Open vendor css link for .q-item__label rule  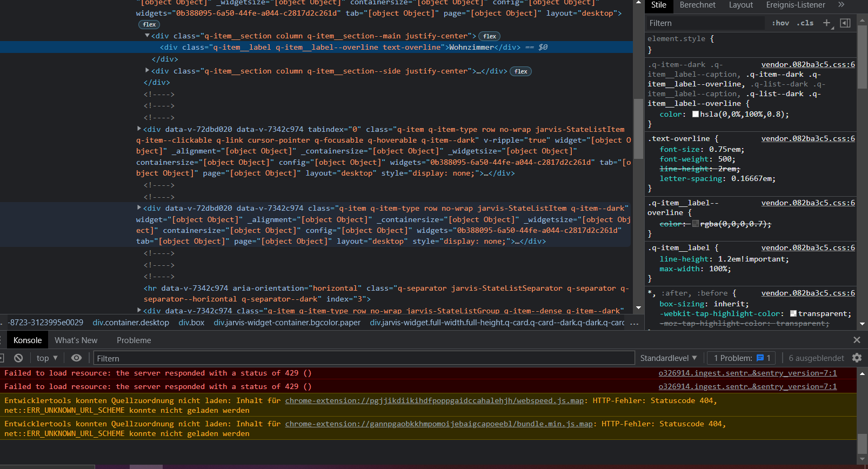(x=808, y=247)
